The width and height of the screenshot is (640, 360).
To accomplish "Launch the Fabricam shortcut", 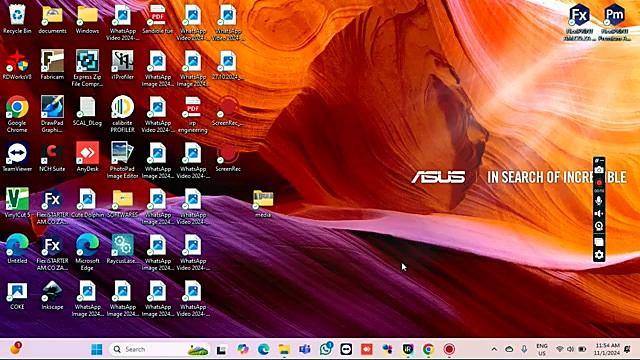I will click(x=52, y=65).
